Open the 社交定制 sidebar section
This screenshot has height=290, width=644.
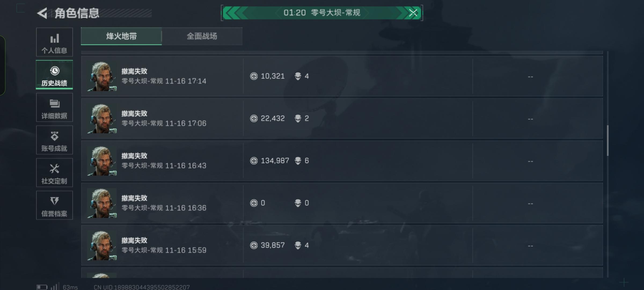coord(54,173)
